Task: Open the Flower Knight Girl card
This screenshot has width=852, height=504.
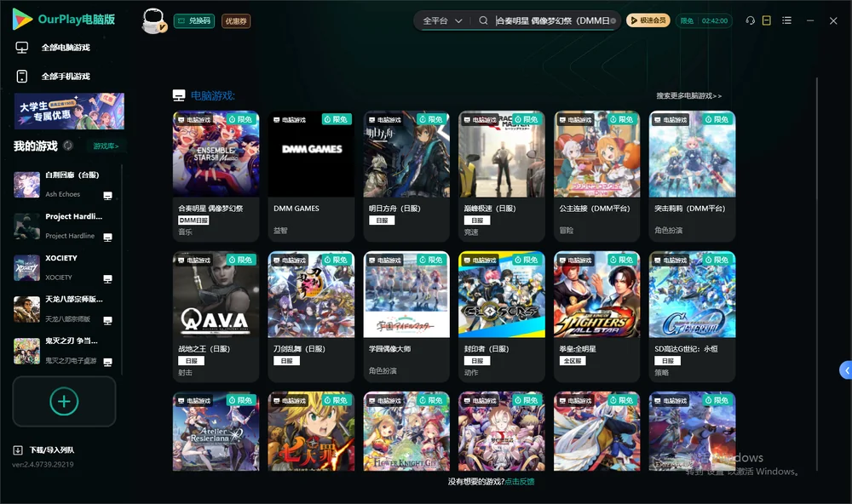Action: [x=406, y=432]
